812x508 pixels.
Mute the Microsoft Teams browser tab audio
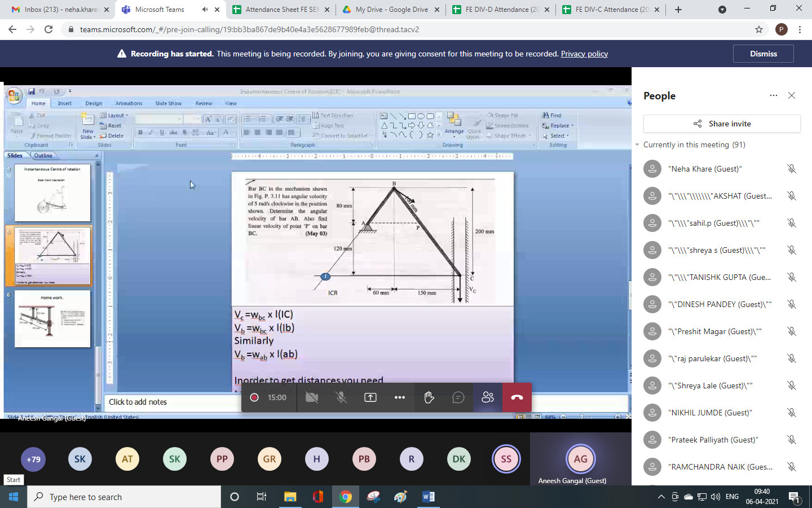click(205, 10)
